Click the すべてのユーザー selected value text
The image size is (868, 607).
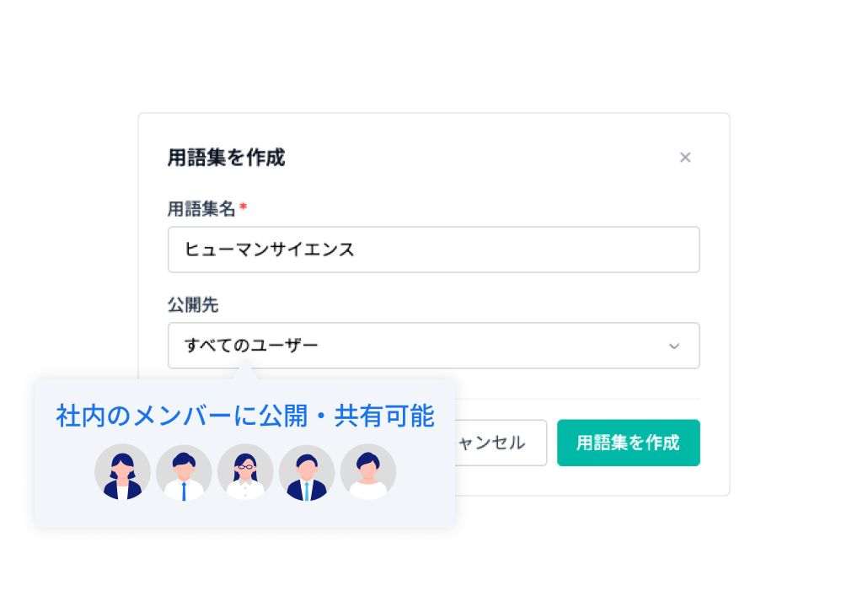[x=251, y=345]
